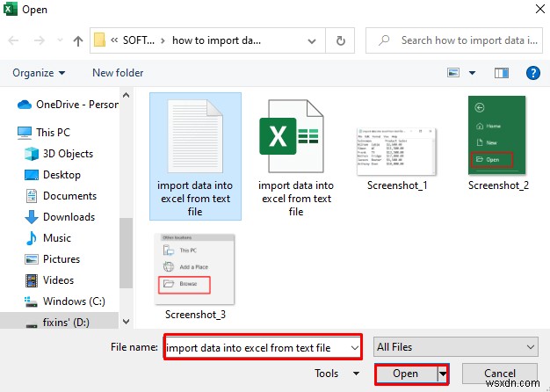Select Screenshot_3 thumbnail
This screenshot has width=550, height=392.
195,269
